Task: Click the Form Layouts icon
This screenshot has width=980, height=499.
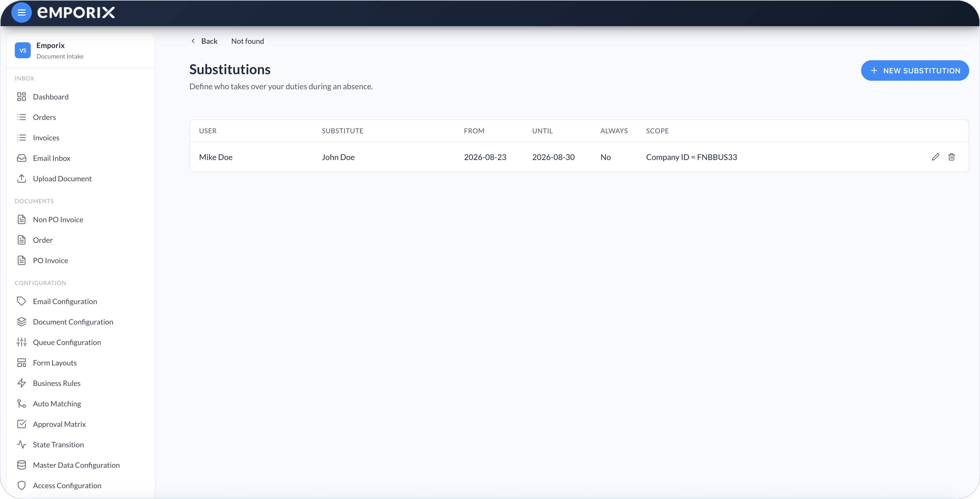Action: pyautogui.click(x=22, y=363)
